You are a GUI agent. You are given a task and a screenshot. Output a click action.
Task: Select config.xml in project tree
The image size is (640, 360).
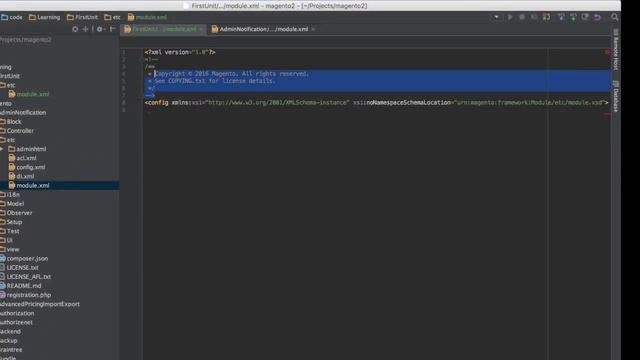(27, 167)
